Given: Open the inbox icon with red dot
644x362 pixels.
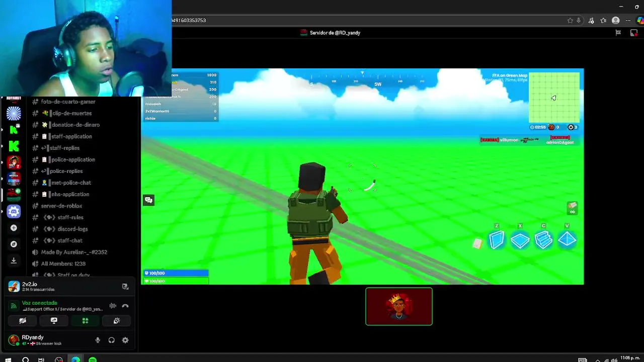Looking at the screenshot, I should pos(634,33).
